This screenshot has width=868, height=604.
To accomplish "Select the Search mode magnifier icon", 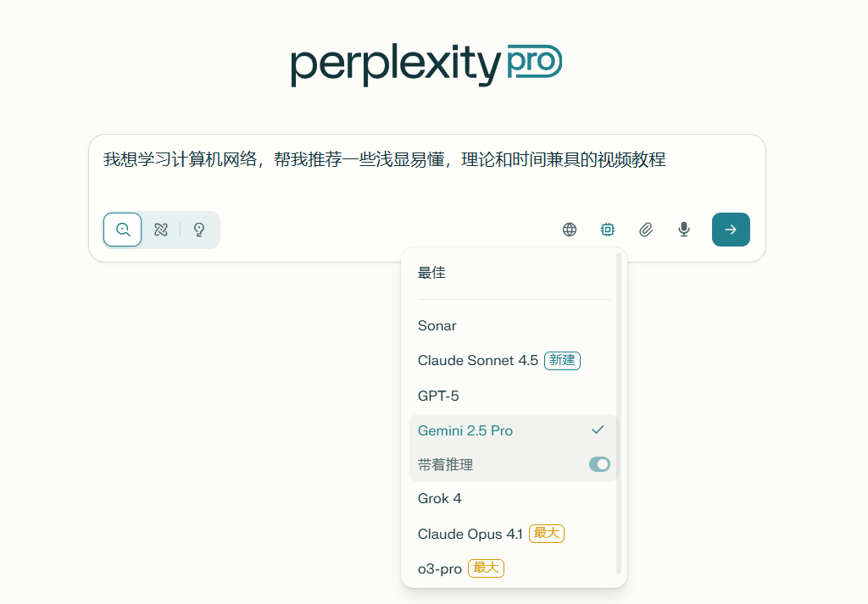I will pos(122,229).
